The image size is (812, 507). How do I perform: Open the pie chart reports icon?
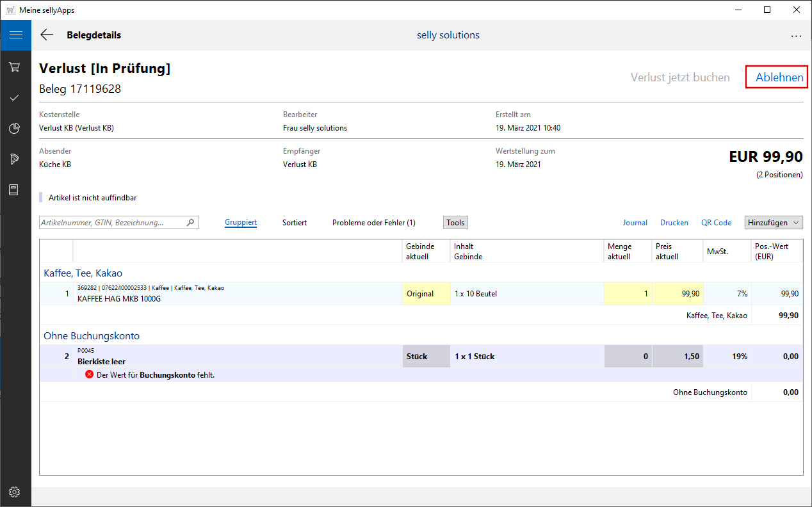(15, 128)
